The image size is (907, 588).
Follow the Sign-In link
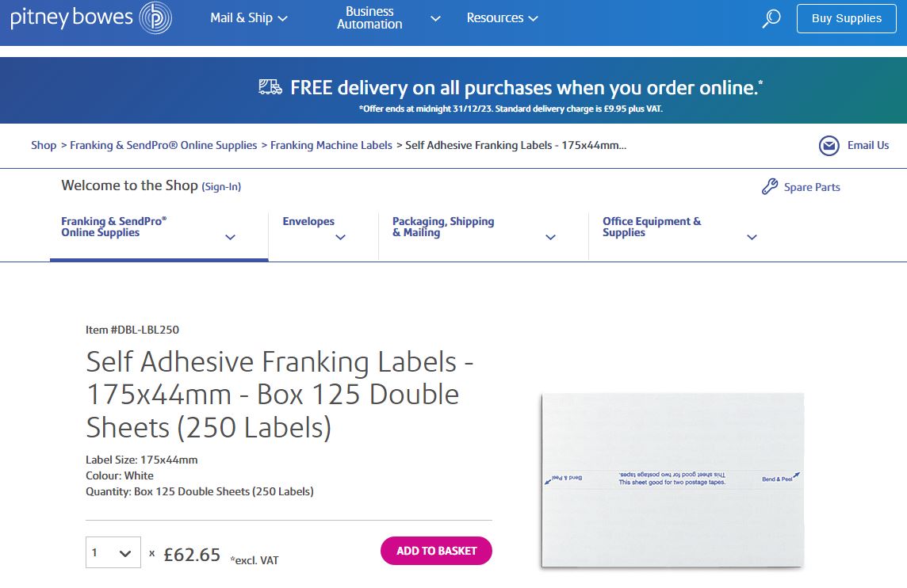(x=221, y=187)
